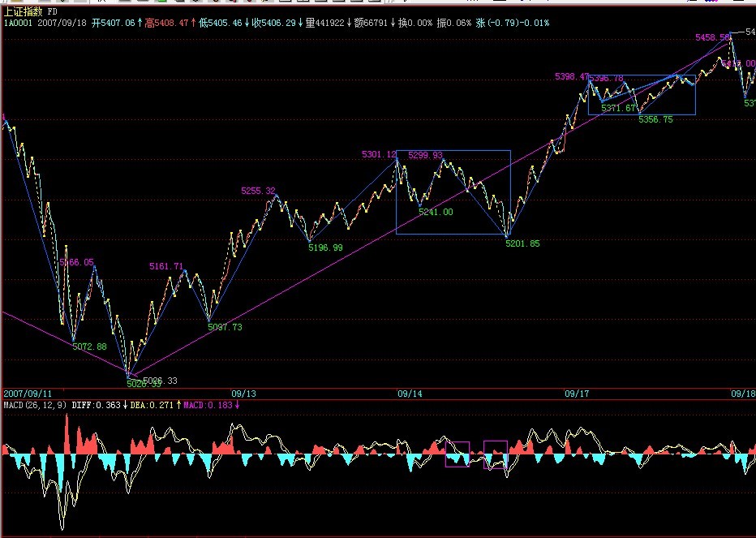Screen dimensions: 756x538
Task: Select the 5301.12 peak price label
Action: pyautogui.click(x=379, y=154)
